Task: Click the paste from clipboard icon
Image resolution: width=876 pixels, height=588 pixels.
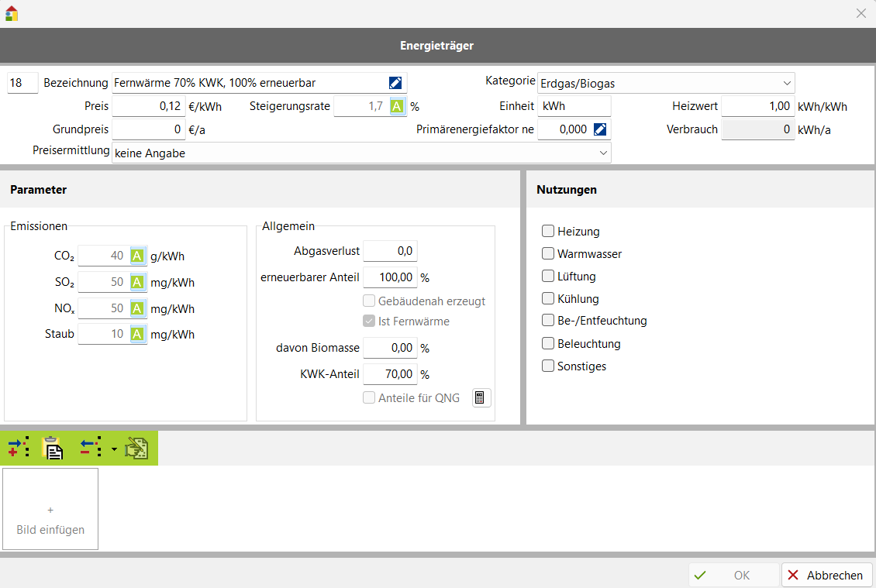Action: coord(53,448)
